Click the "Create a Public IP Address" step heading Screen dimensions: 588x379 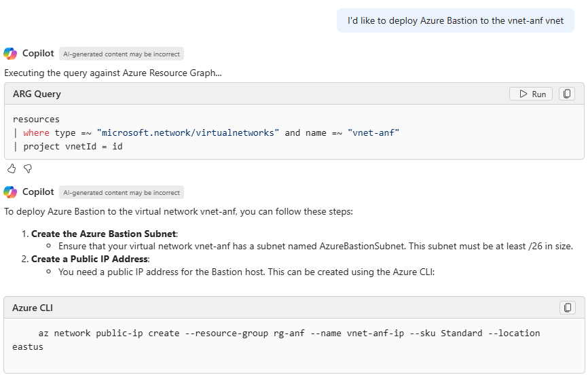click(90, 259)
